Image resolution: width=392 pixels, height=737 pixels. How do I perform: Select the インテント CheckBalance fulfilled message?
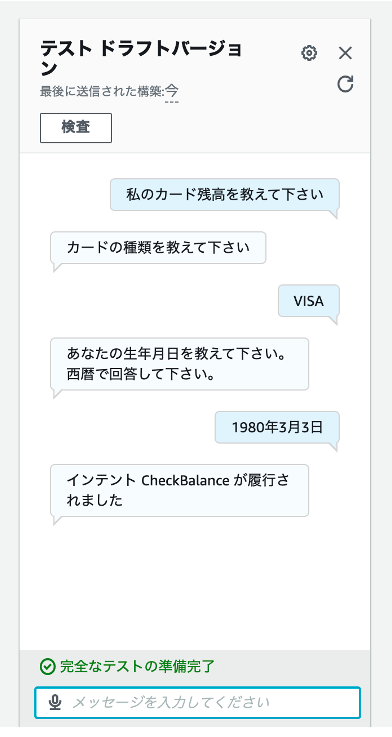coord(179,490)
